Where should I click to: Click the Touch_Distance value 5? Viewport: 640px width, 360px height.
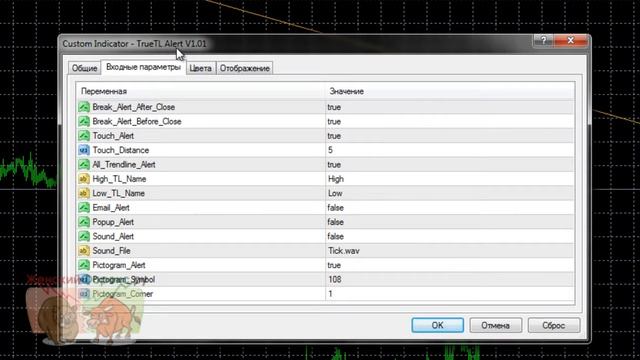[x=330, y=150]
